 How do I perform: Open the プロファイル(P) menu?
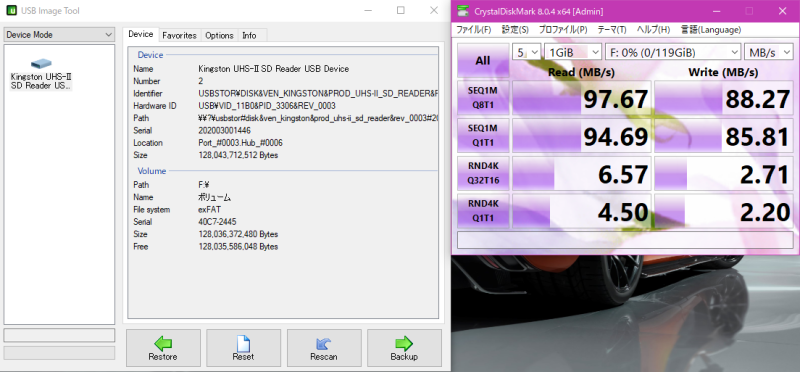click(x=563, y=30)
